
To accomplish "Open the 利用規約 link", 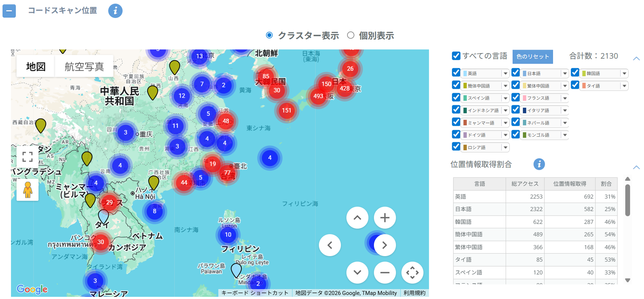I will [414, 293].
